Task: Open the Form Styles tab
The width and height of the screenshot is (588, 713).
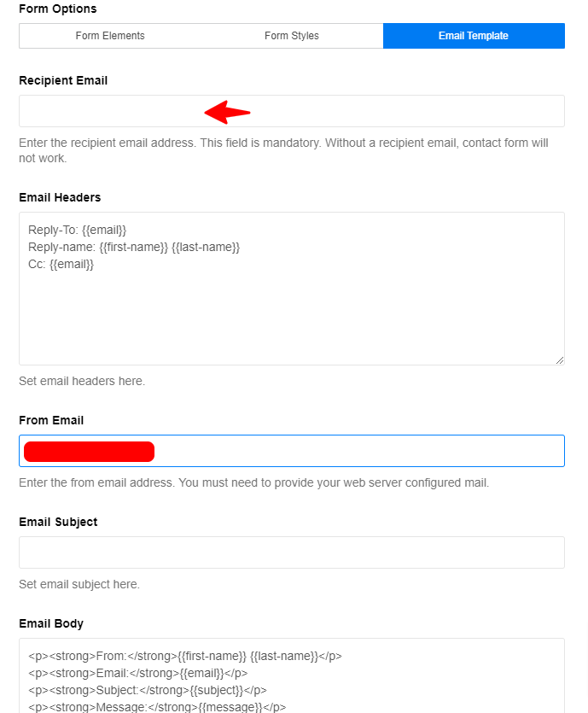Action: 292,36
